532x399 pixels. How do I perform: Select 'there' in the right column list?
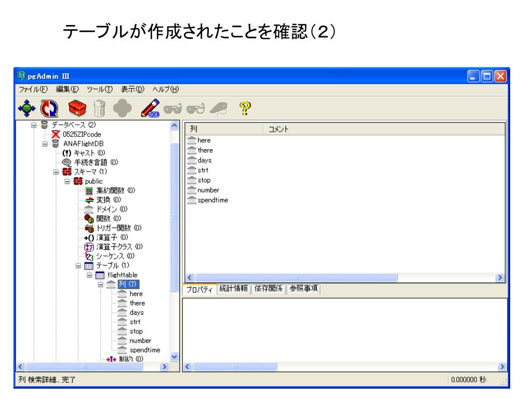coord(205,150)
